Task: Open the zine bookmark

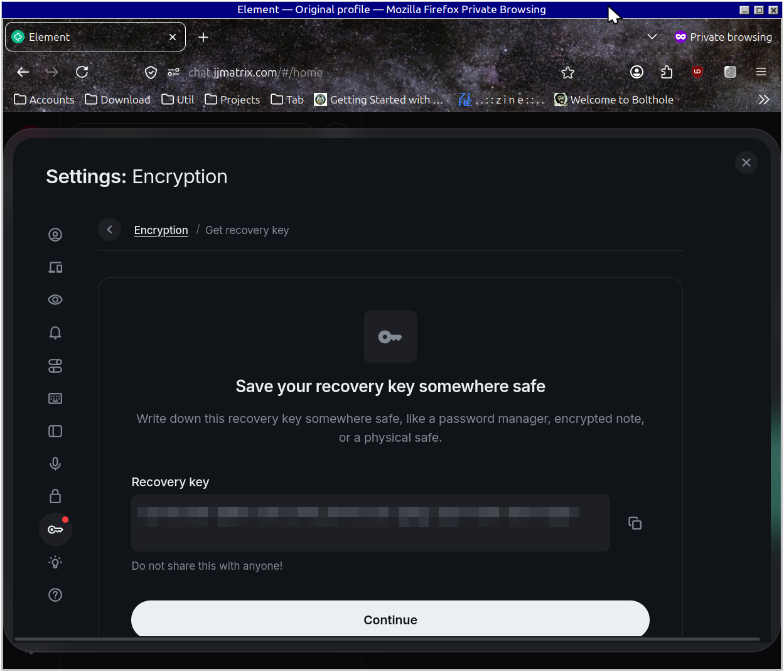Action: point(501,100)
